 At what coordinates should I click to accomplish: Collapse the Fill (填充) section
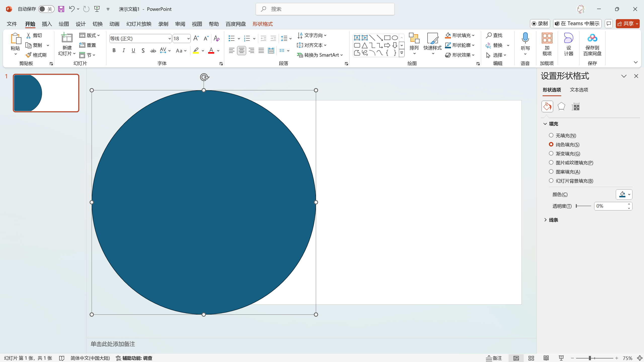551,124
